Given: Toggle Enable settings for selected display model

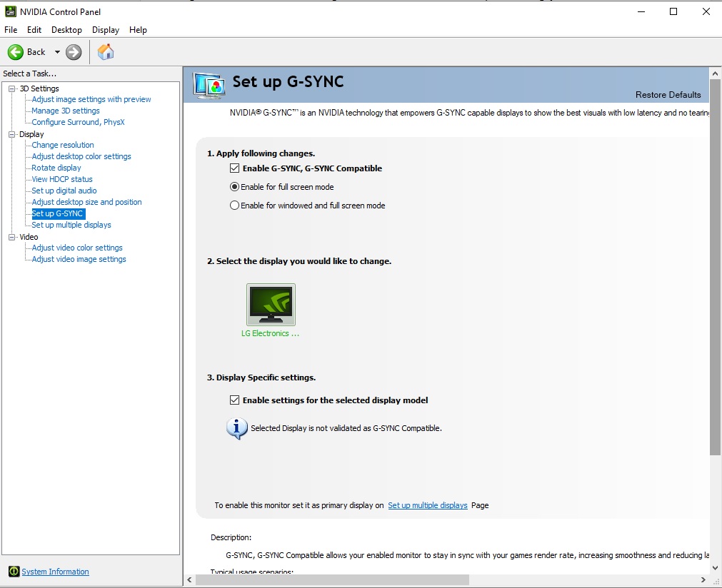Looking at the screenshot, I should (234, 400).
